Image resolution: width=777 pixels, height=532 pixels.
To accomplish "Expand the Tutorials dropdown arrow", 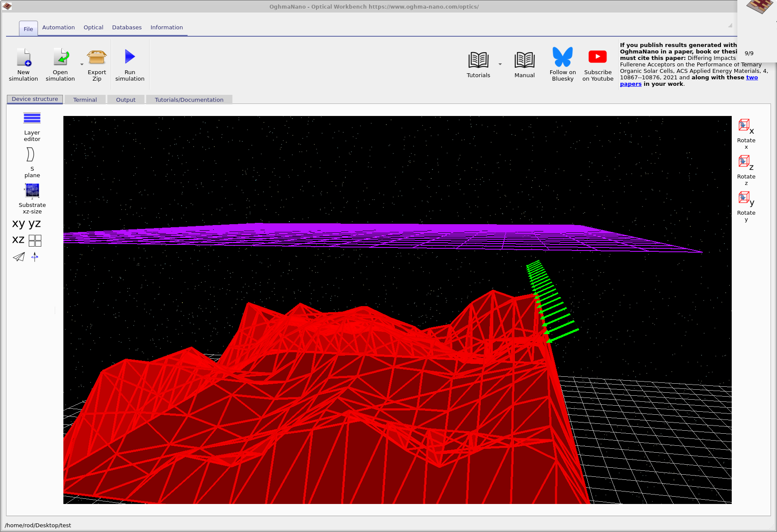I will [x=500, y=65].
